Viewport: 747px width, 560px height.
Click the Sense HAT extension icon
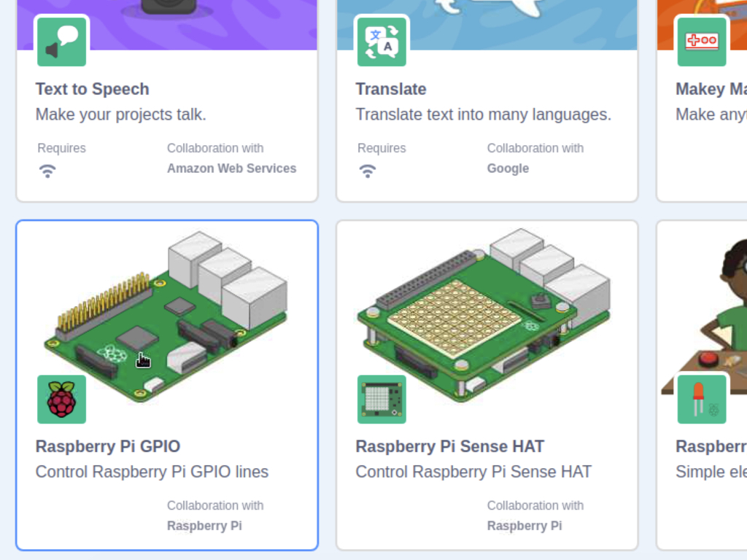[382, 399]
